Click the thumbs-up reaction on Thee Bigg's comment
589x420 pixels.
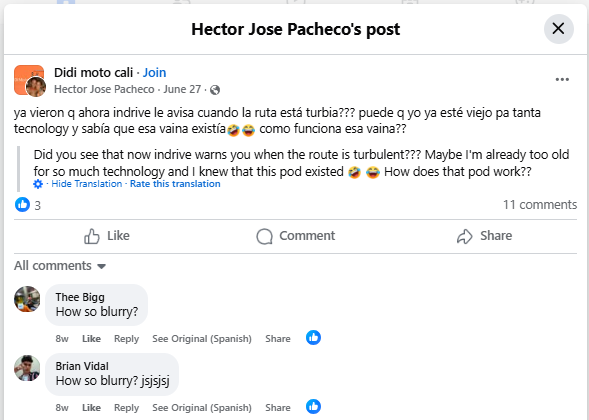click(313, 337)
